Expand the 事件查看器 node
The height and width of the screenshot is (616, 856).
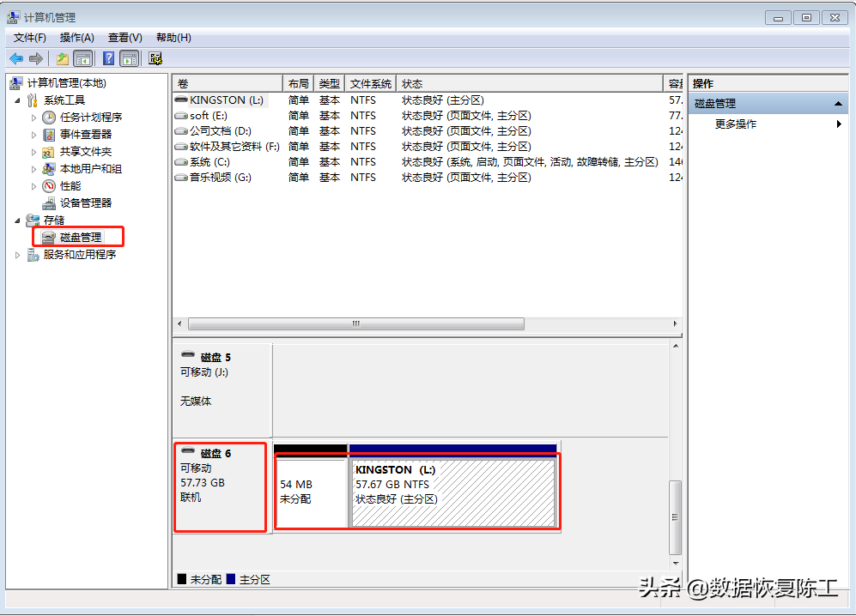point(33,135)
